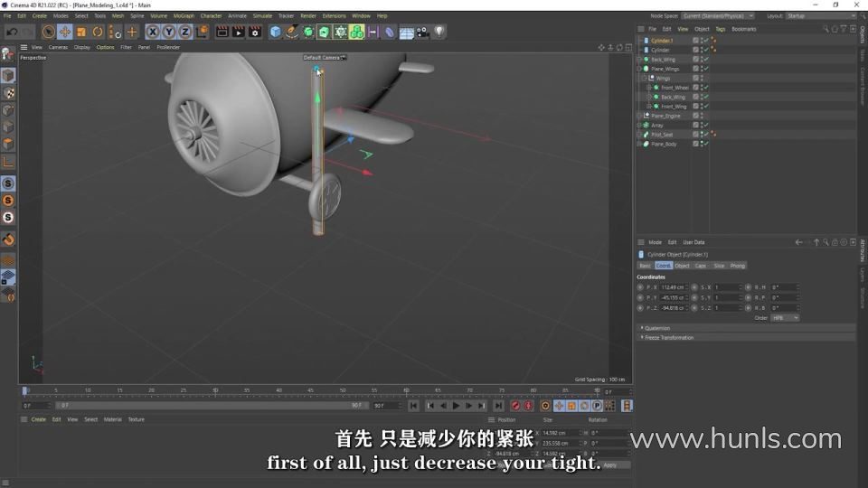This screenshot has width=868, height=488.
Task: Switch to the Phong tab
Action: pyautogui.click(x=738, y=266)
